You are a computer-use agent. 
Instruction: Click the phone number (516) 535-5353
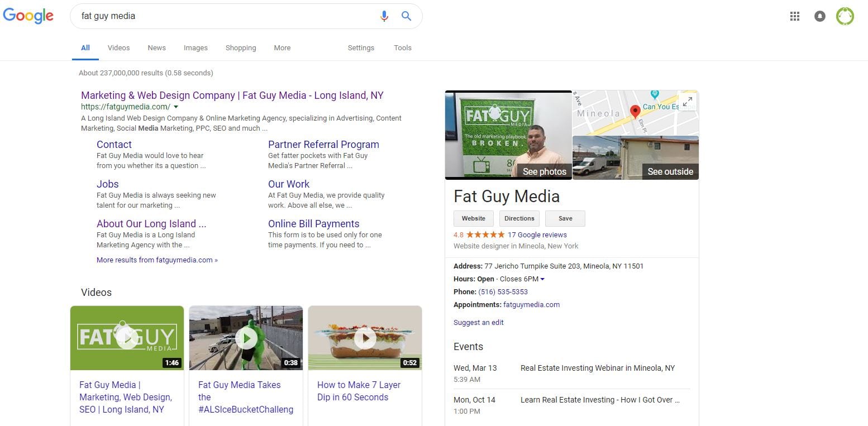click(503, 292)
